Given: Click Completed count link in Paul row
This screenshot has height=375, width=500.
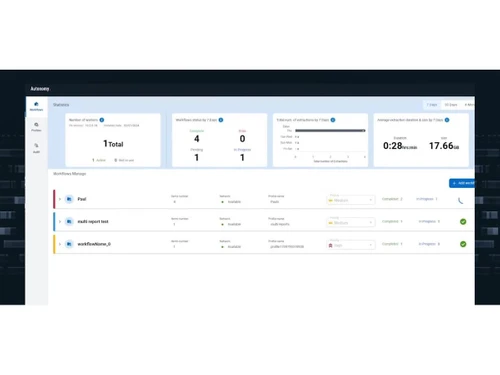Looking at the screenshot, I should [x=392, y=199].
